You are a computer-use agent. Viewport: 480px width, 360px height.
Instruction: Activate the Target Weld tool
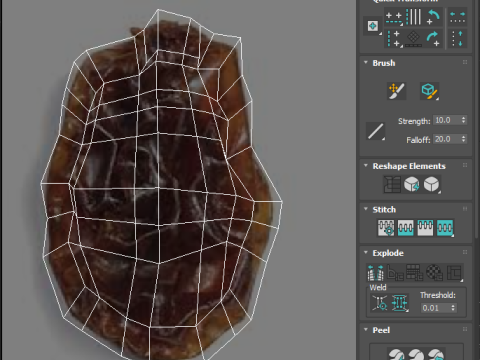(x=380, y=303)
